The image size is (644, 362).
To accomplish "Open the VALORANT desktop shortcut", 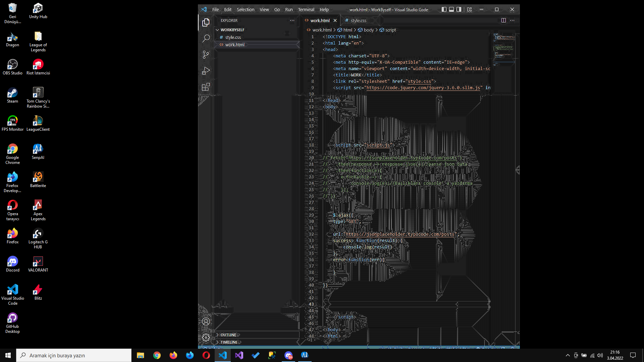I will click(x=38, y=264).
